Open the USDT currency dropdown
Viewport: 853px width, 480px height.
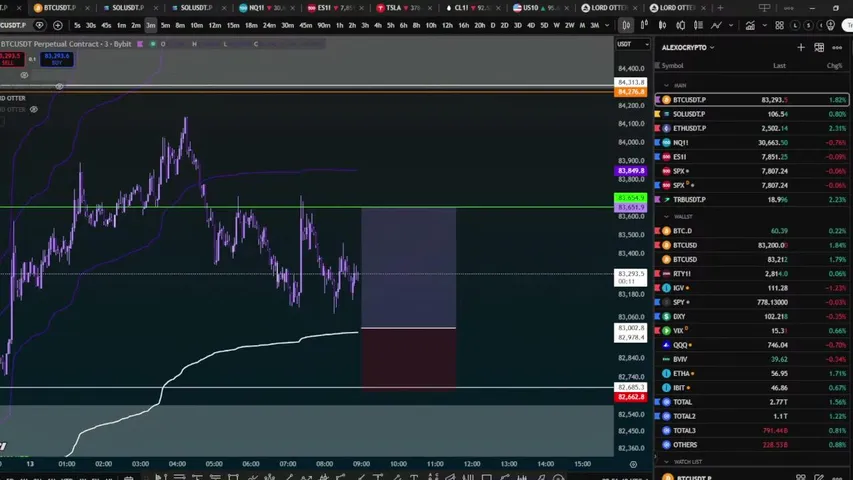click(632, 44)
